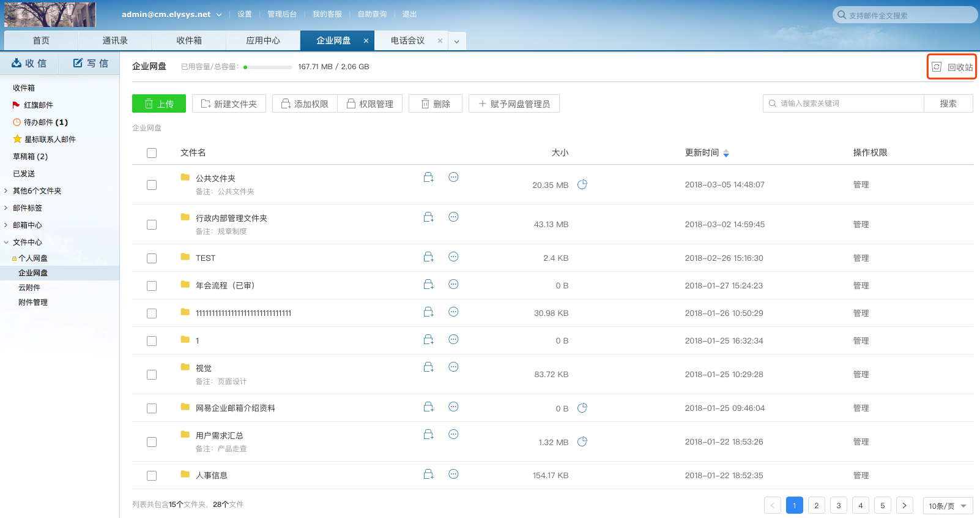
Task: Click permission lock icon for 公共文件夹
Action: 428,178
